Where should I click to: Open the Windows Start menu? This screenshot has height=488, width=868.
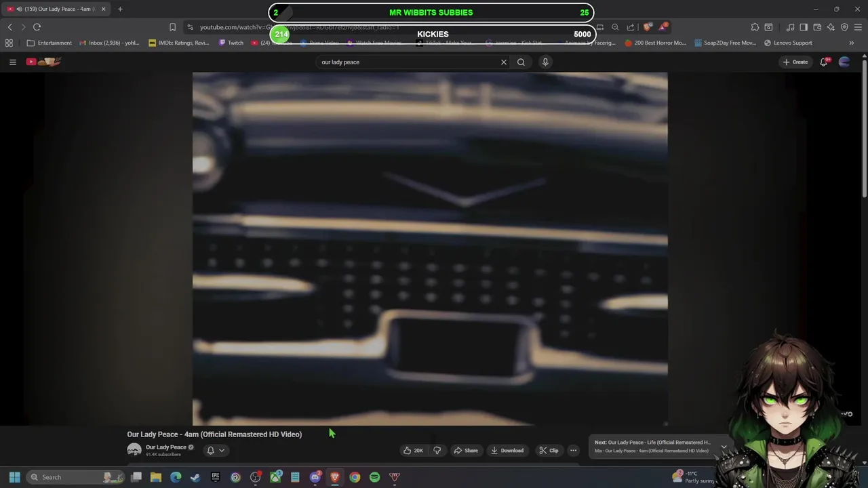coord(14,477)
